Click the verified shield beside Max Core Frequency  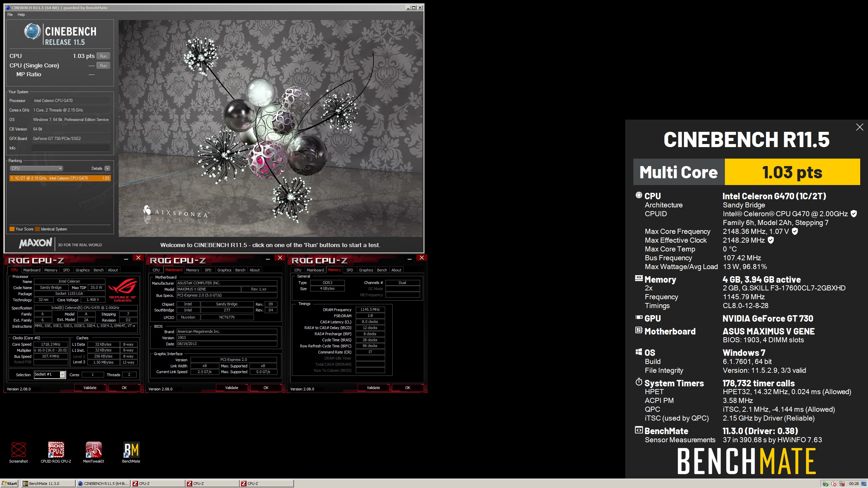(x=795, y=231)
